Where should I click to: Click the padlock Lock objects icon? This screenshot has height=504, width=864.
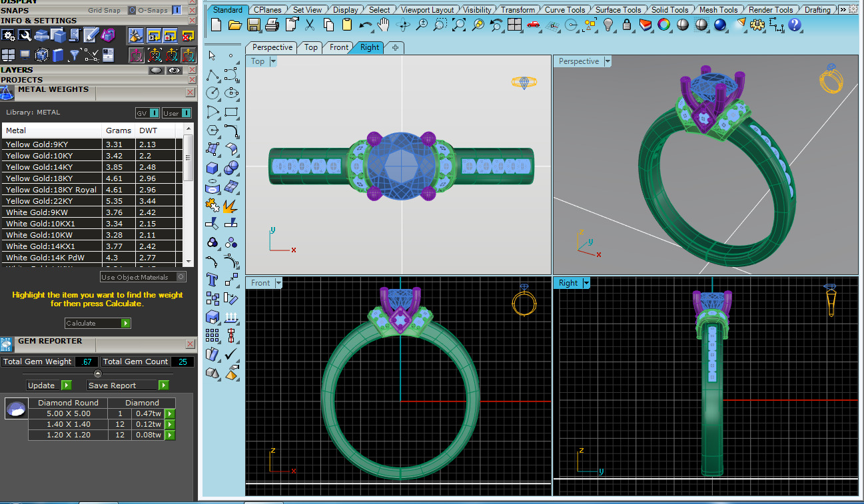click(x=627, y=25)
